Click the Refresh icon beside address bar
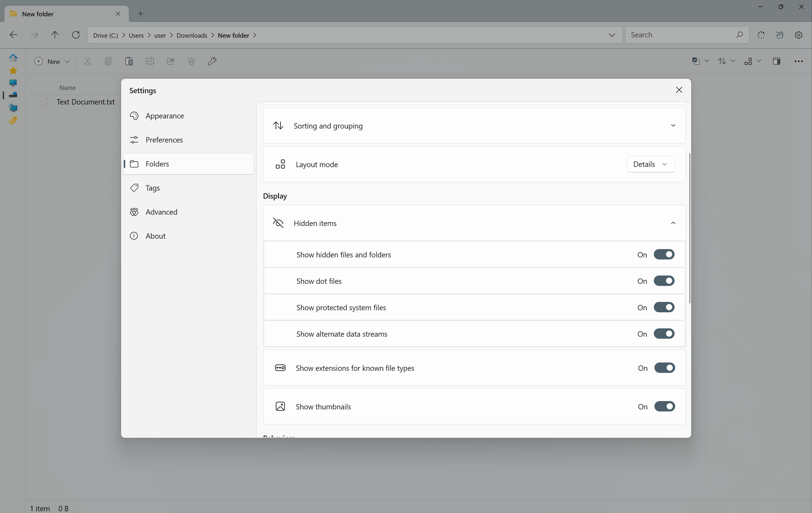Screen dimensions: 812x513 [76, 35]
